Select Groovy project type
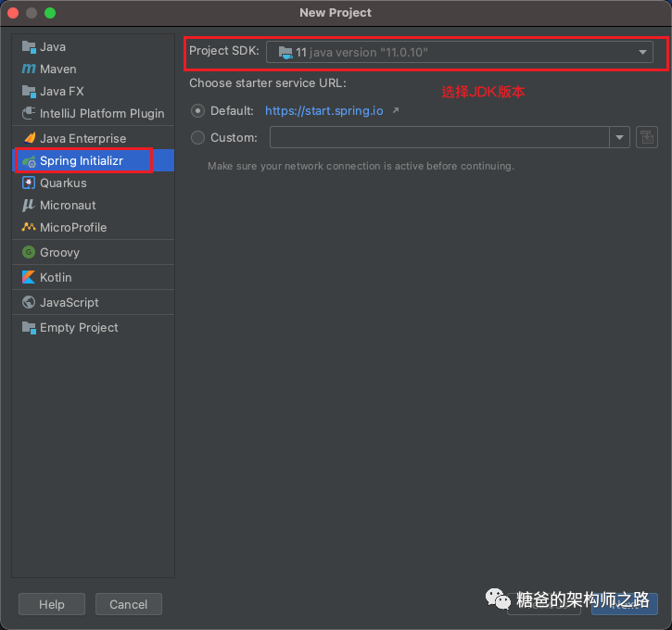Screen dimensions: 672x630 pyautogui.click(x=93, y=252)
